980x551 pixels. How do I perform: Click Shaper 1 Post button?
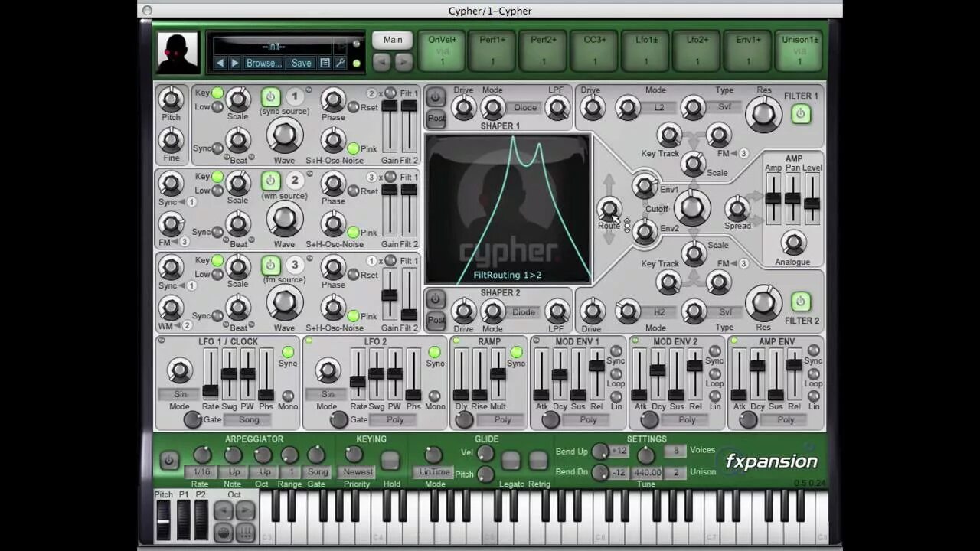(x=436, y=119)
